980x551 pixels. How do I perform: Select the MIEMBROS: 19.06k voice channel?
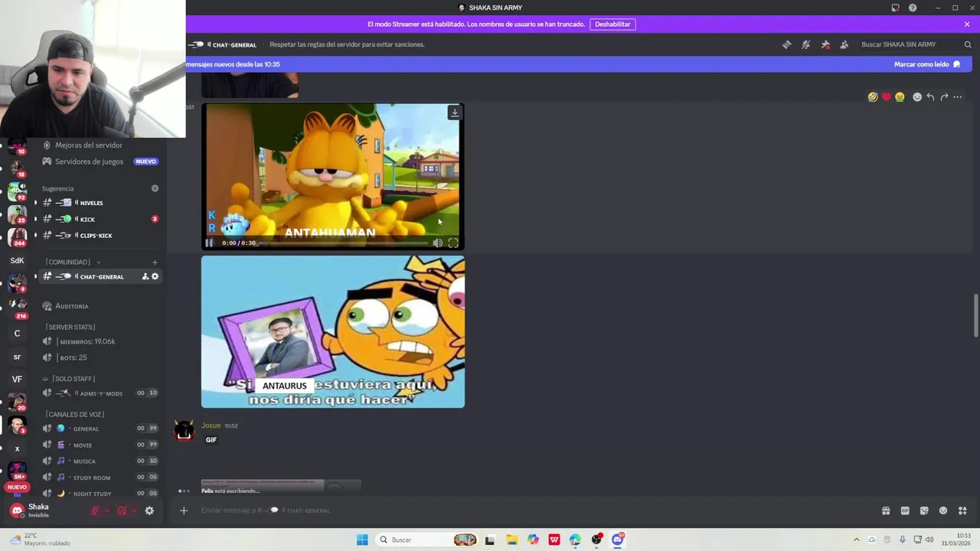click(87, 341)
